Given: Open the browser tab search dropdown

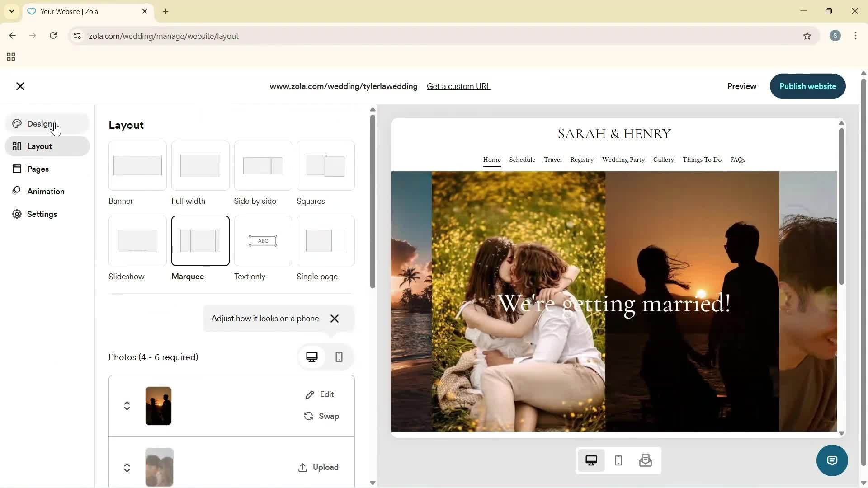Looking at the screenshot, I should pos(11,11).
